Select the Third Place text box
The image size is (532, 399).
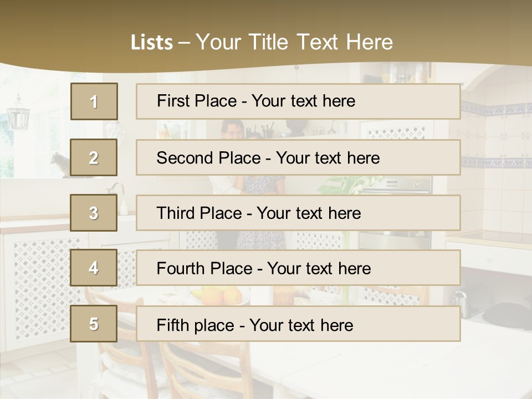(x=298, y=213)
